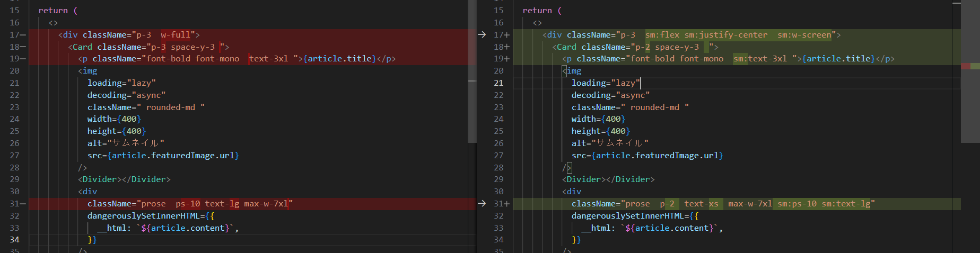980x253 pixels.
Task: Click 'rounded-md' in the right pane
Action: 655,107
